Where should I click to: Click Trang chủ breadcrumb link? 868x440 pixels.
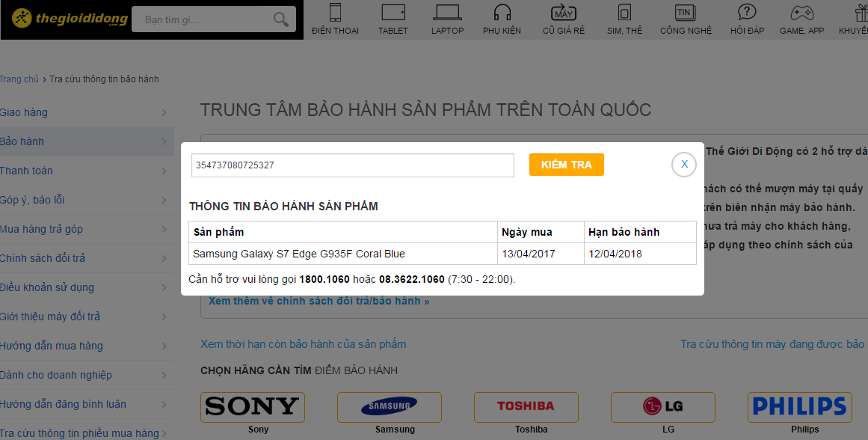tap(19, 79)
